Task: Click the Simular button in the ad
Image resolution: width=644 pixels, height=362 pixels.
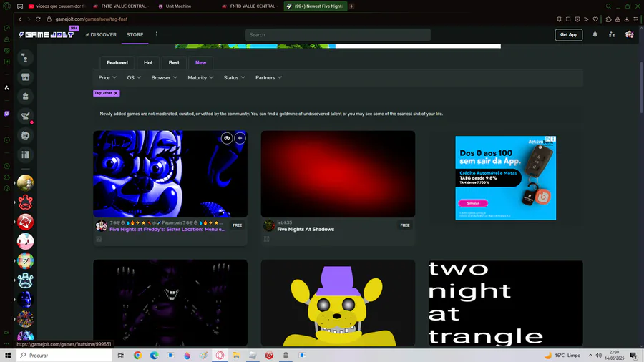Action: (473, 203)
